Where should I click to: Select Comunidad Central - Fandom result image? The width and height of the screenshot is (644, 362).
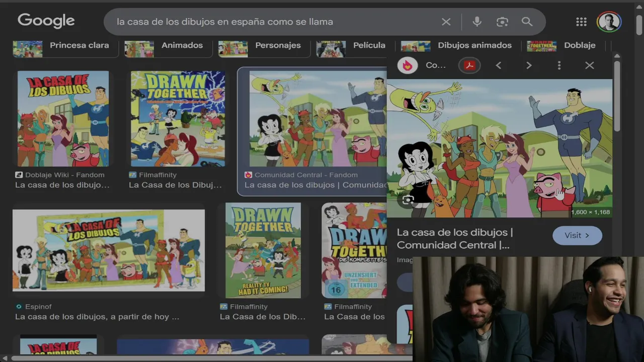[x=318, y=119]
